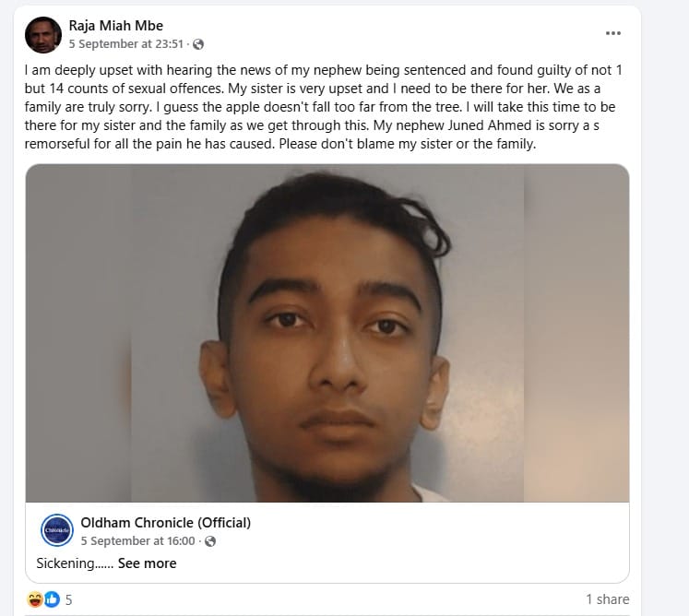
Task: Click the poster's round profile picture
Action: pyautogui.click(x=43, y=35)
